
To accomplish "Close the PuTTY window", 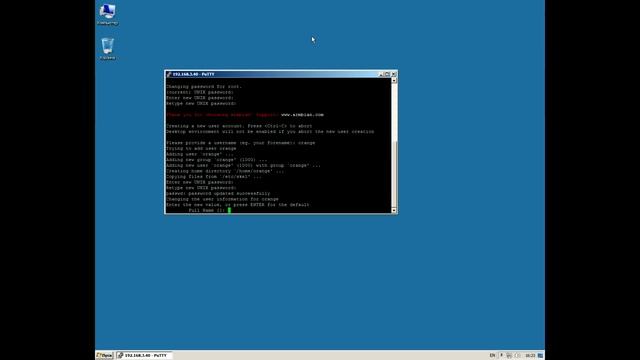I will point(393,74).
